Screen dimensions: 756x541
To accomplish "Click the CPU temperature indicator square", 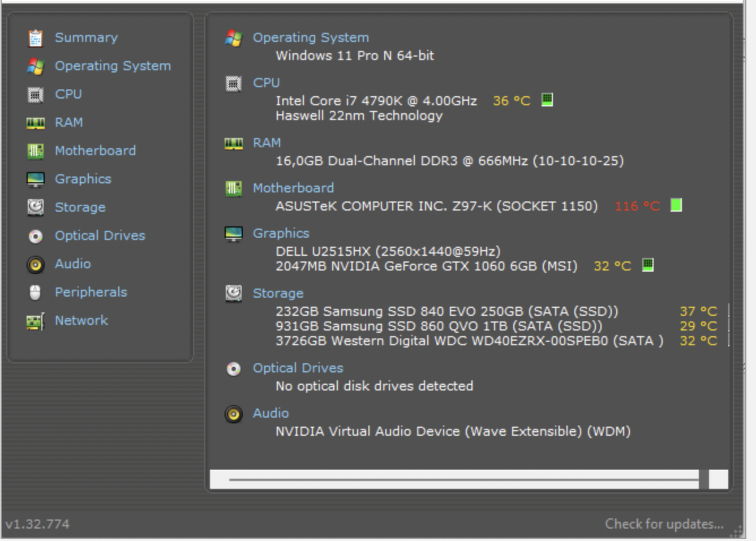I will click(547, 100).
